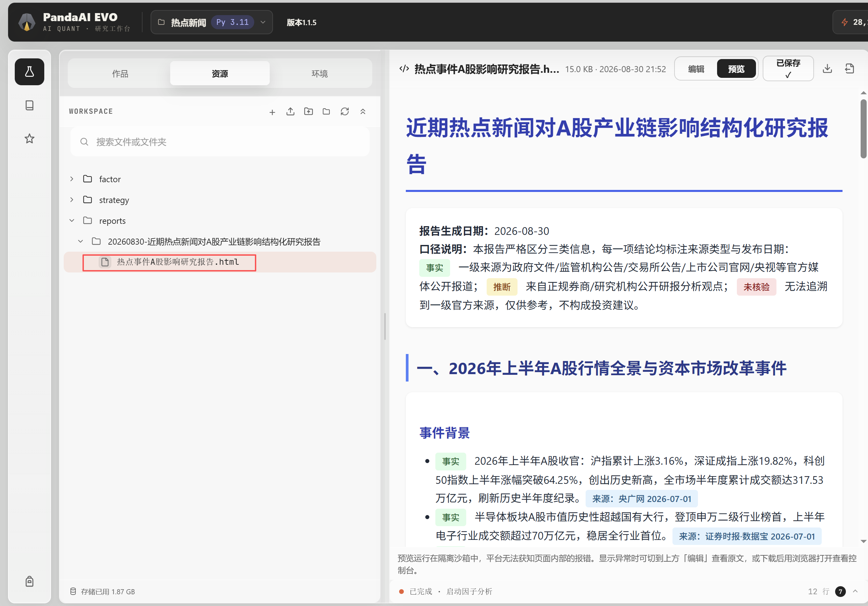Click the storage database icon

pos(73,591)
